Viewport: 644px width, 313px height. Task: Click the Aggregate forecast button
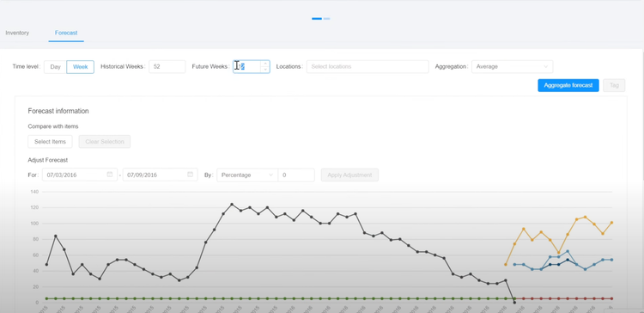pyautogui.click(x=568, y=85)
